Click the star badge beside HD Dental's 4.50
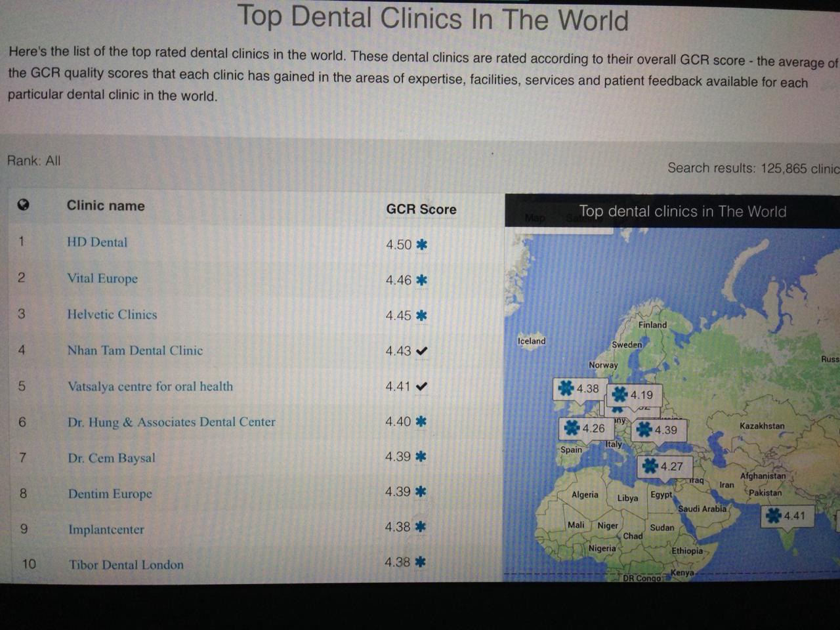840x630 pixels. tap(422, 244)
